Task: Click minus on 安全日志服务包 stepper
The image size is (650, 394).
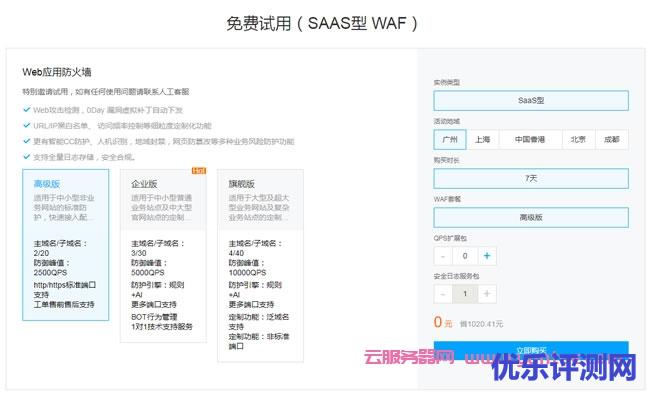Action: tap(443, 294)
